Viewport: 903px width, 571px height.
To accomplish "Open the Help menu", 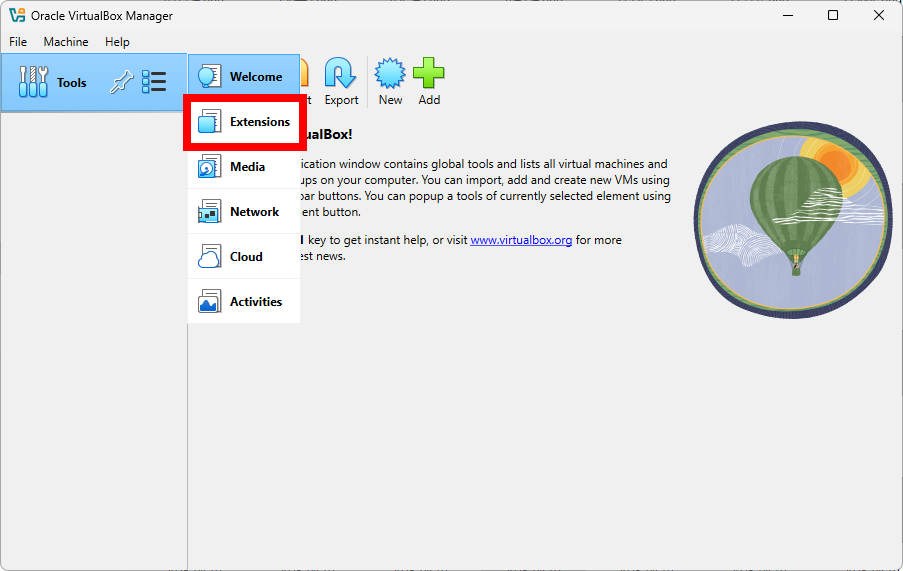I will click(117, 42).
